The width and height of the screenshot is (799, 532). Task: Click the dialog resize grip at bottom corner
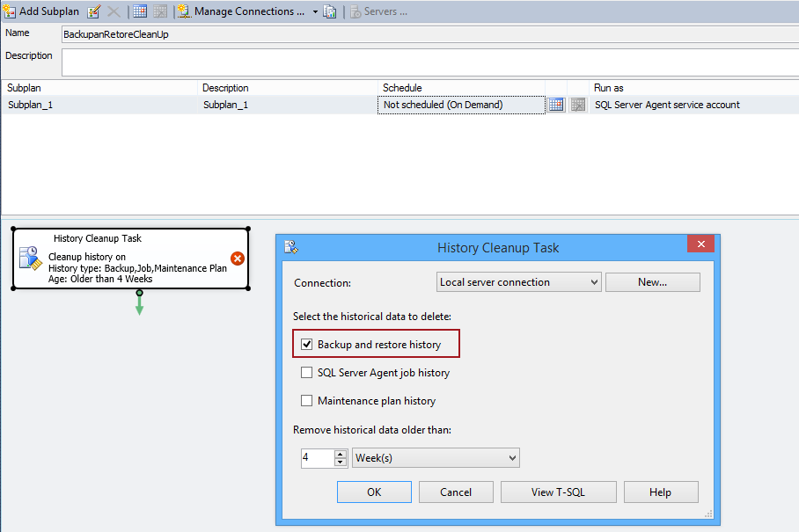coord(708,514)
